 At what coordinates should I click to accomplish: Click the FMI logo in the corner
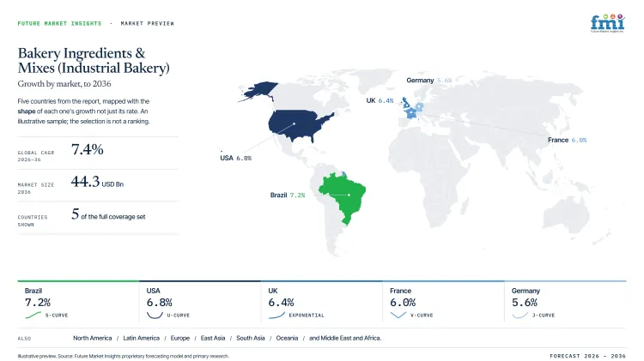click(607, 23)
